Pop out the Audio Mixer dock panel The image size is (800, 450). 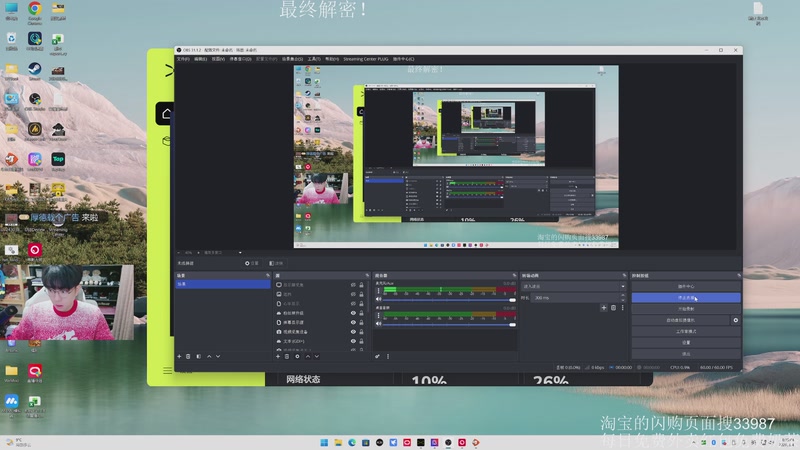pos(514,276)
